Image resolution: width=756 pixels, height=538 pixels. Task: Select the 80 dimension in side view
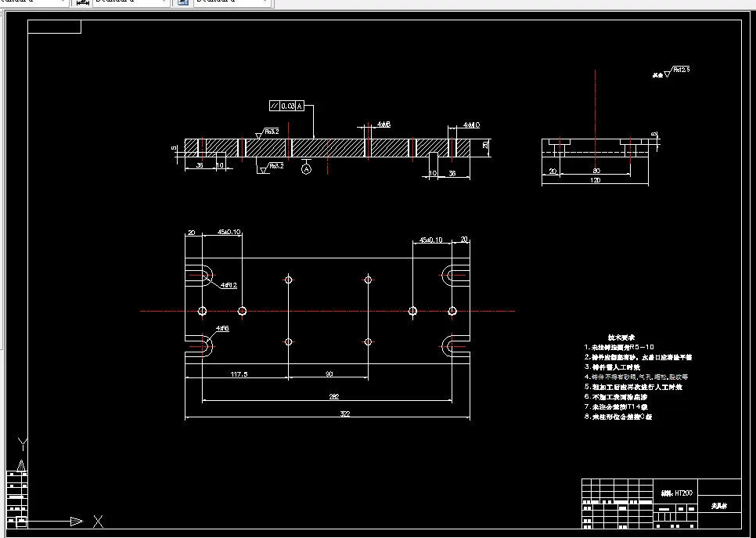tap(596, 171)
